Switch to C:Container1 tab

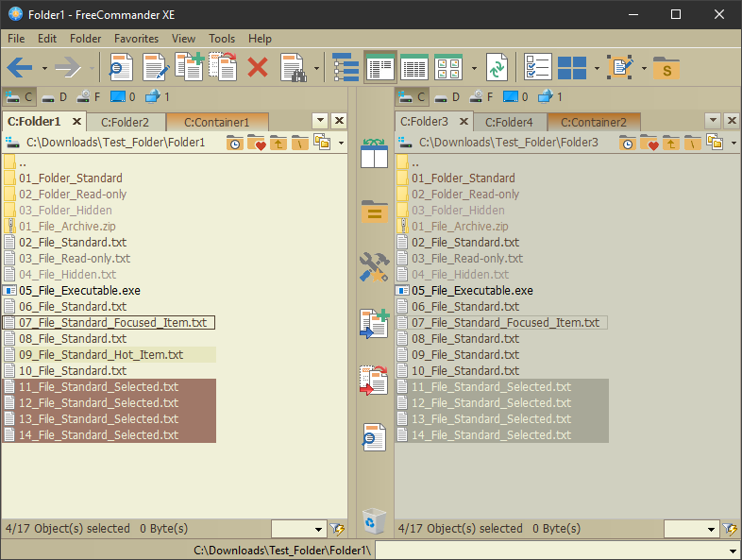(217, 122)
